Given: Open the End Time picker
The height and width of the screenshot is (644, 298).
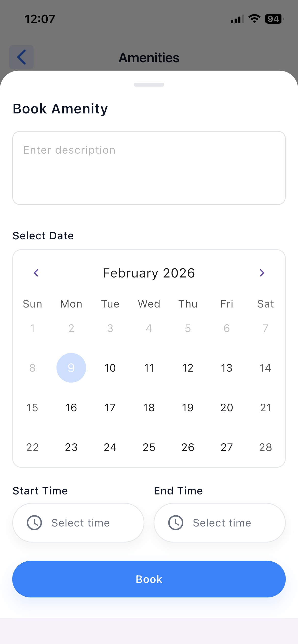Looking at the screenshot, I should click(220, 523).
